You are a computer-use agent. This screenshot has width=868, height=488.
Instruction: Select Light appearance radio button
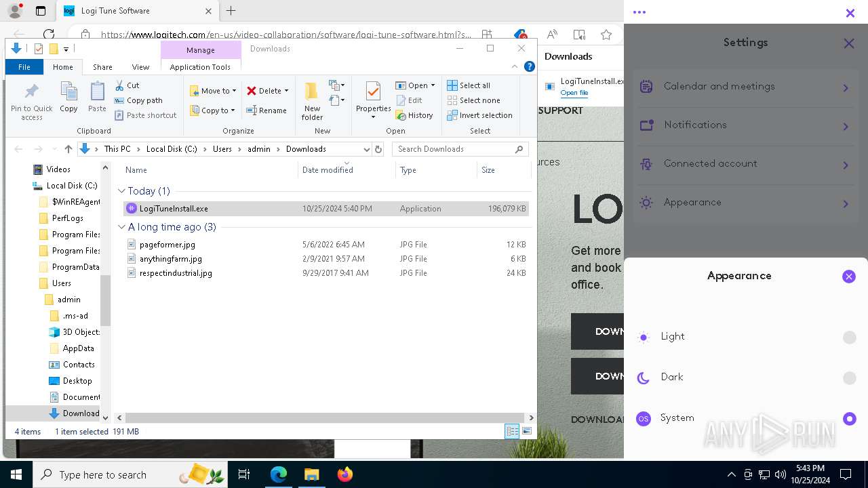click(x=849, y=338)
